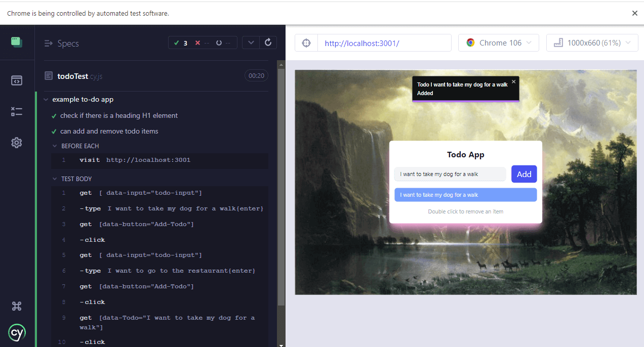Rerun all tests with reload icon
This screenshot has width=644, height=347.
268,43
